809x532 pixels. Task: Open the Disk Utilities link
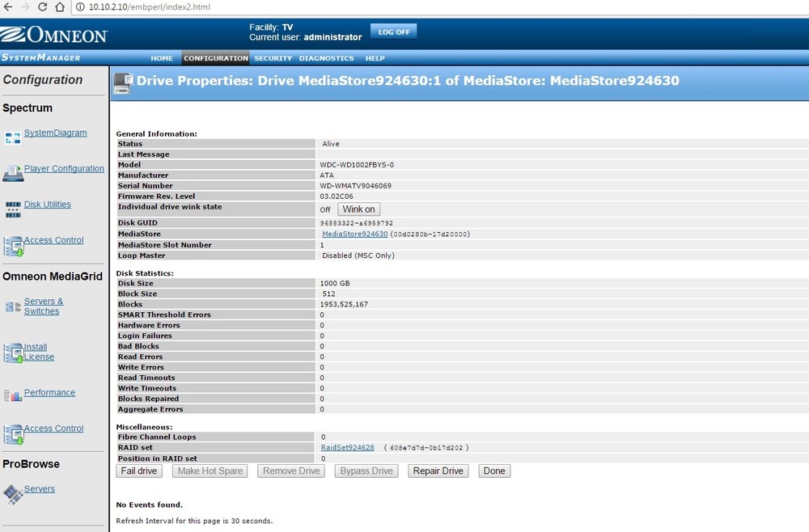click(48, 204)
